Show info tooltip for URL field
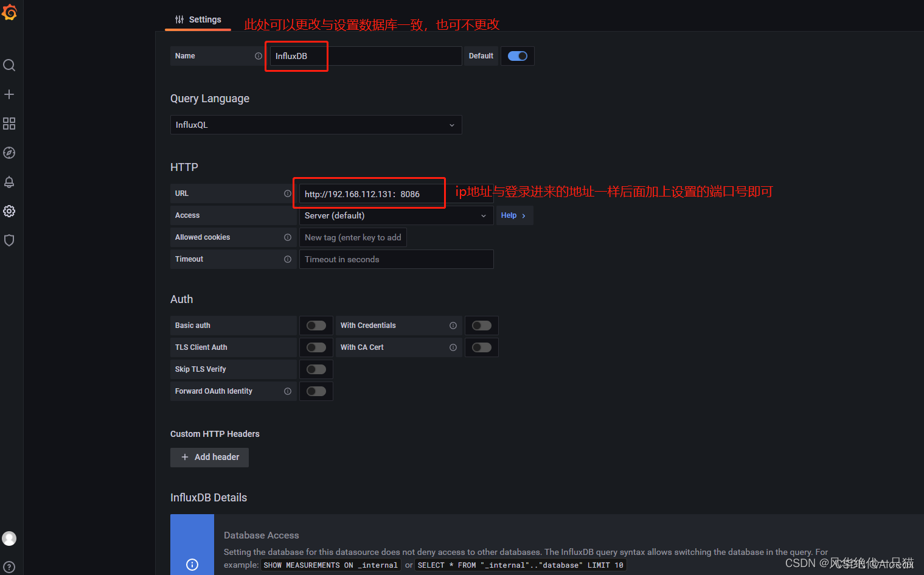Image resolution: width=924 pixels, height=575 pixels. [x=288, y=193]
